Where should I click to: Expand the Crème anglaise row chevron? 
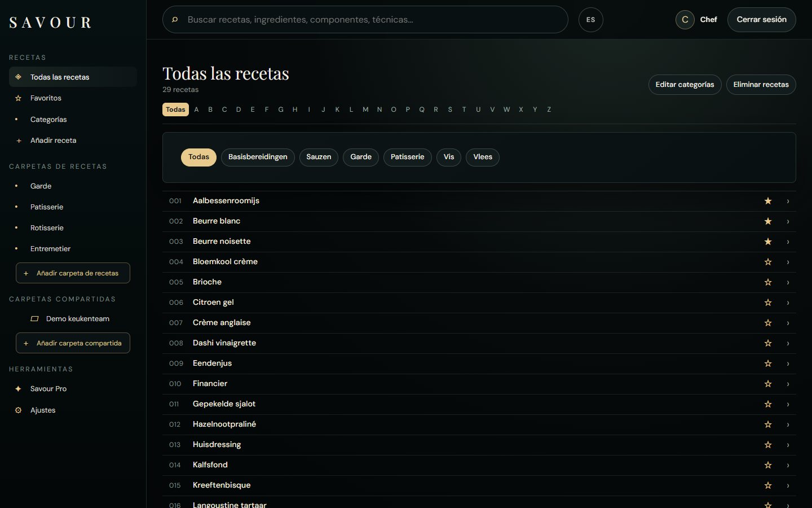788,323
